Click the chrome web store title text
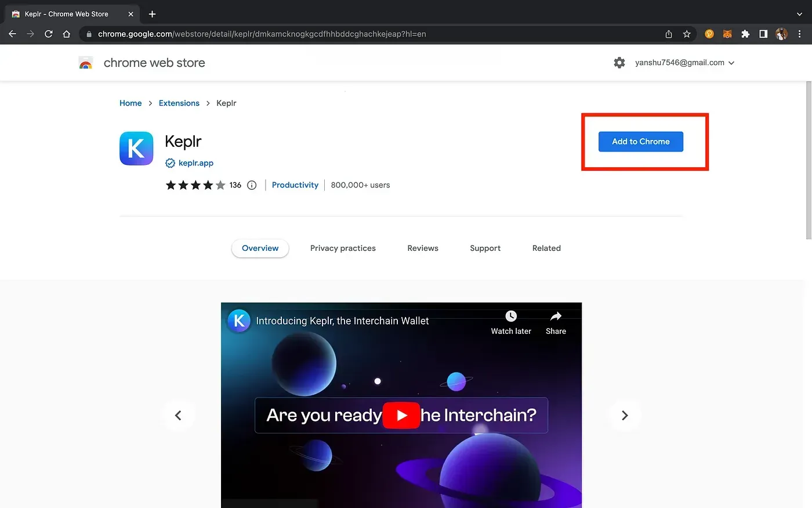 (x=154, y=63)
